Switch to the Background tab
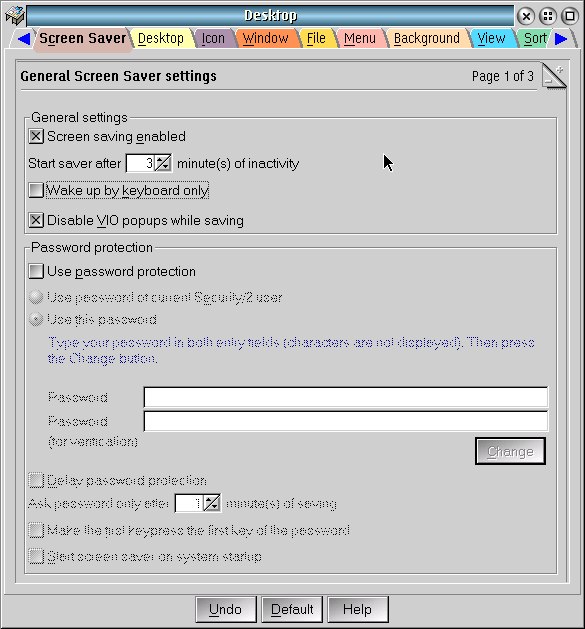This screenshot has height=629, width=585. 427,39
